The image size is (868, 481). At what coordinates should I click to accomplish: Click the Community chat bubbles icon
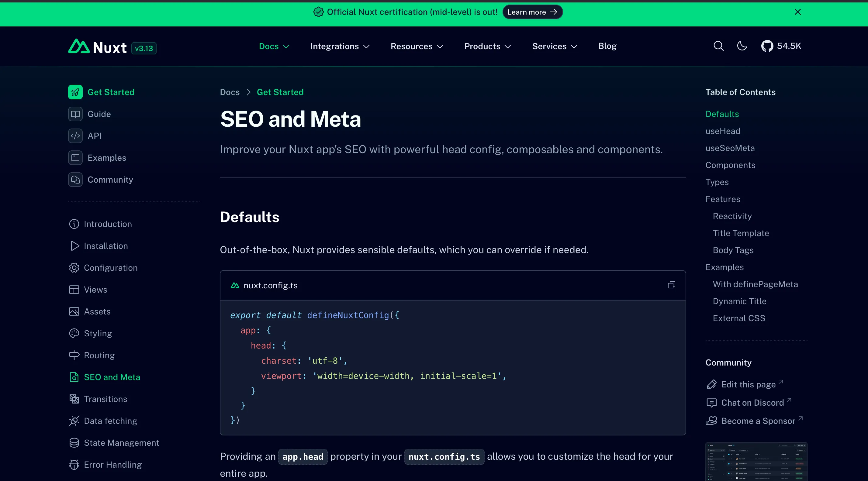pyautogui.click(x=75, y=180)
